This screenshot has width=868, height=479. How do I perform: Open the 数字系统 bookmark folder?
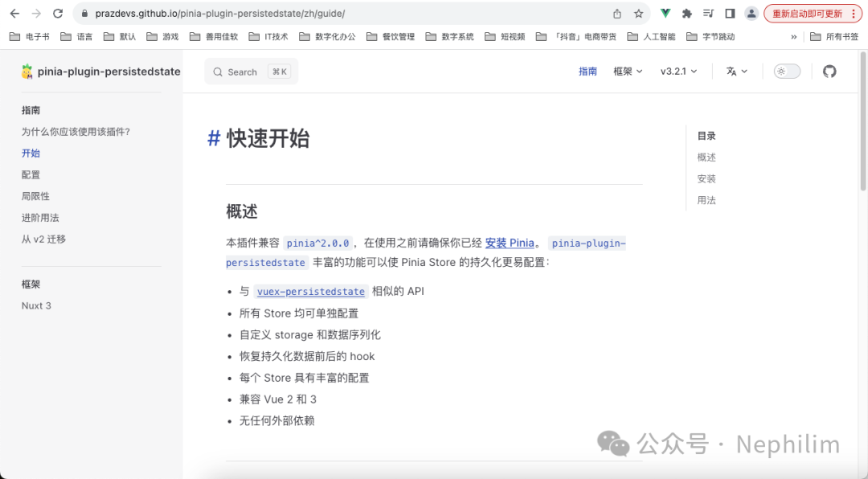450,36
